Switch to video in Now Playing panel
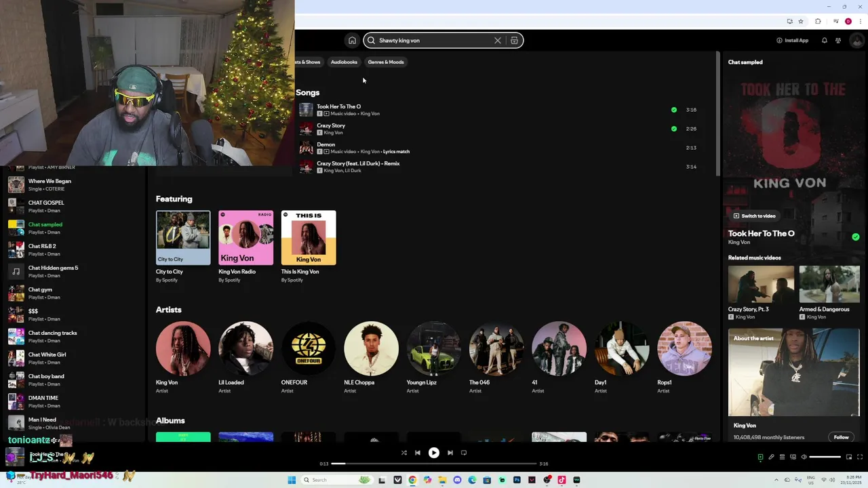868x488 pixels. pos(754,216)
